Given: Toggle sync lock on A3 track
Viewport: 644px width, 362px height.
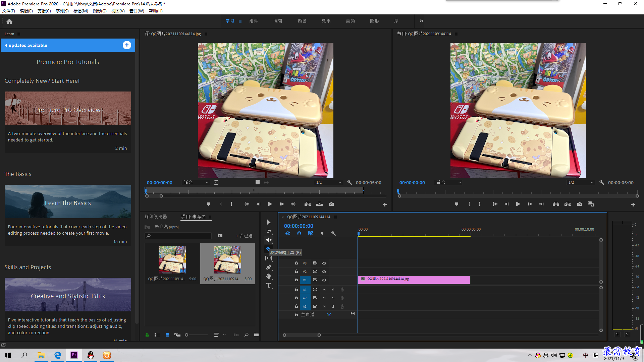Looking at the screenshot, I should pos(315,306).
